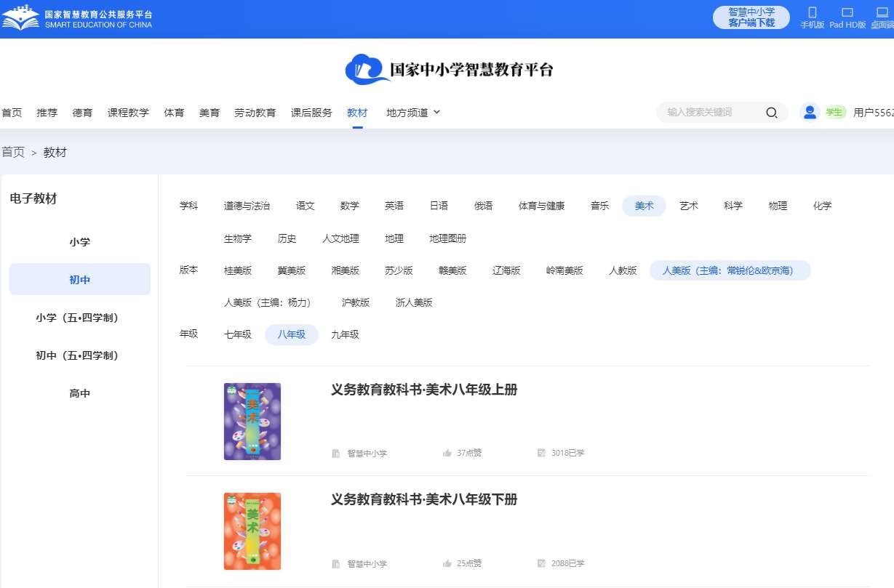Select 人美版（主编：杨力） edition

[270, 302]
